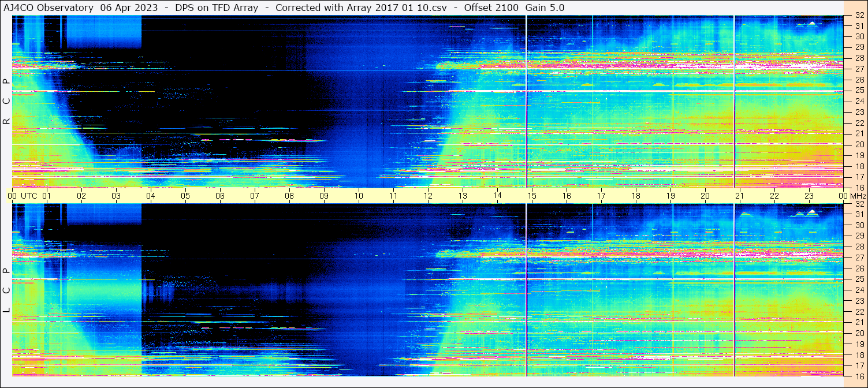Click 'Gain 5.0' in the header
868x388 pixels.
[x=545, y=8]
